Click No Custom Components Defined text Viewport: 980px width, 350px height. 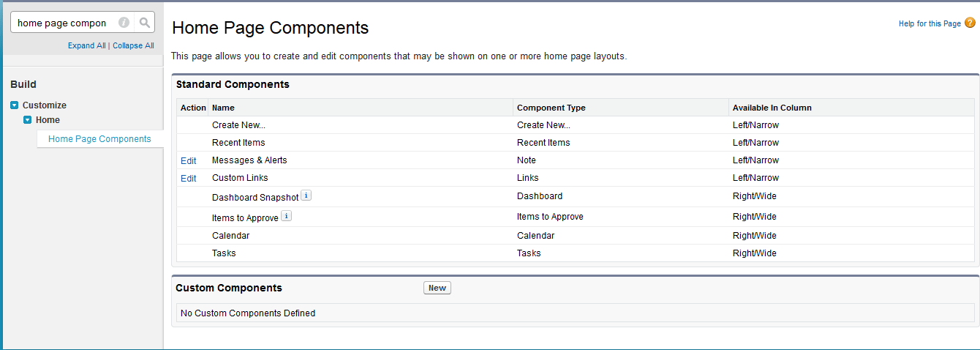coord(248,313)
